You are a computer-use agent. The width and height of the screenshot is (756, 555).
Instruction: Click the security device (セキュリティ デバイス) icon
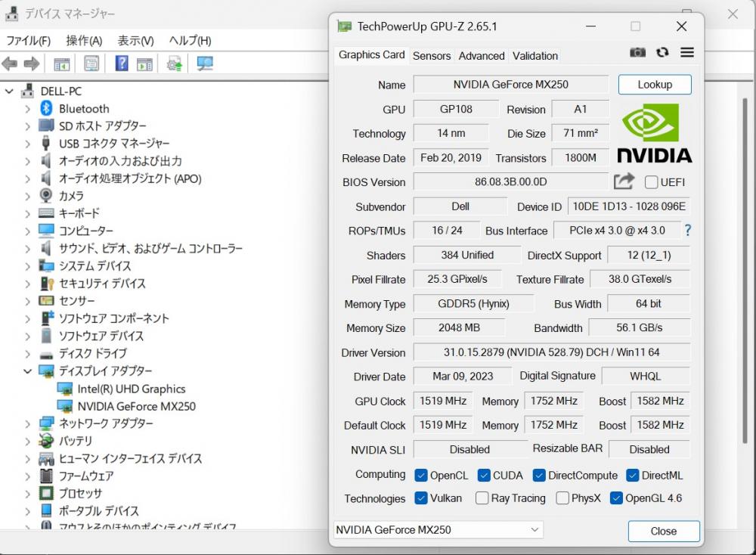coord(46,283)
